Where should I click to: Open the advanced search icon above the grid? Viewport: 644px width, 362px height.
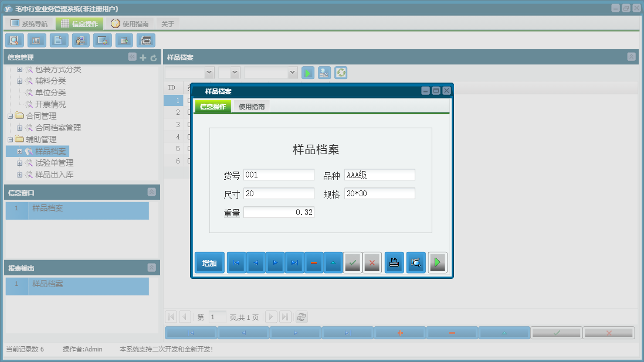point(324,73)
